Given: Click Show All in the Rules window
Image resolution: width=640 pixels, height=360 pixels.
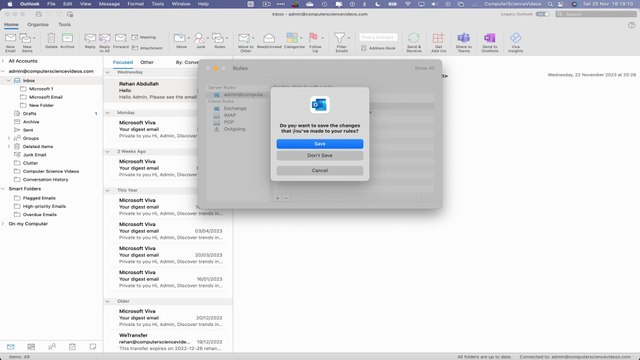Looking at the screenshot, I should (x=424, y=68).
